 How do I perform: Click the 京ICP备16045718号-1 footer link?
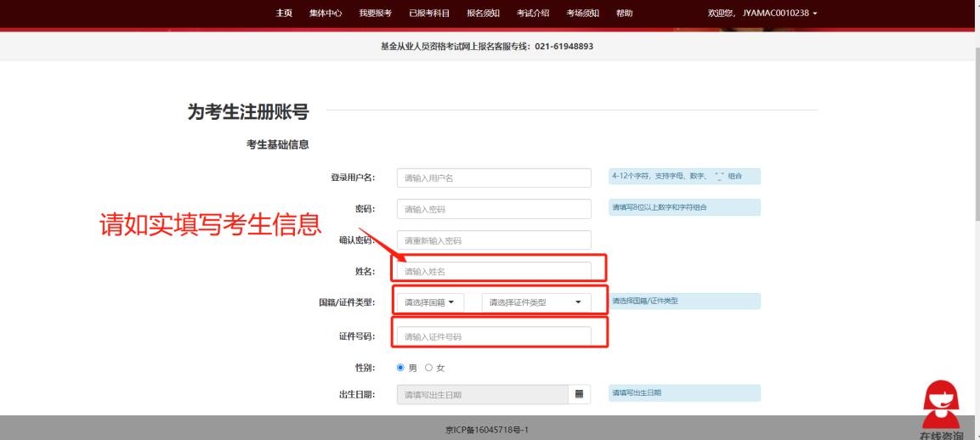pos(487,430)
